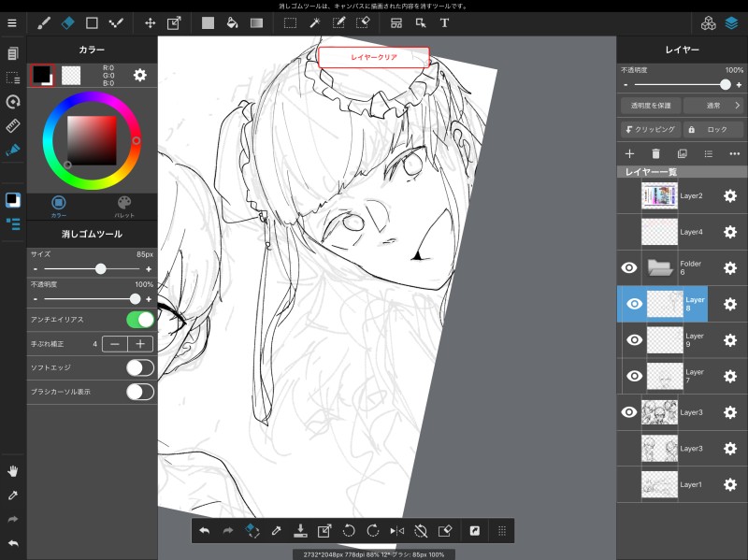Select the Bucket fill tool
This screenshot has height=560, width=748.
232,22
